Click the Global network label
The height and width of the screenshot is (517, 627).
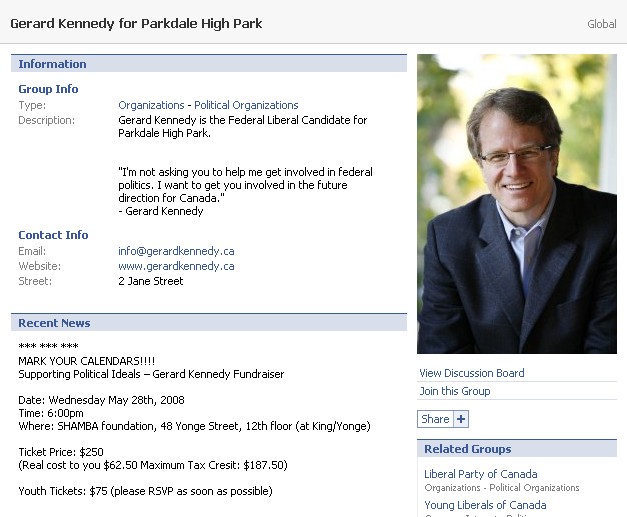click(x=602, y=24)
